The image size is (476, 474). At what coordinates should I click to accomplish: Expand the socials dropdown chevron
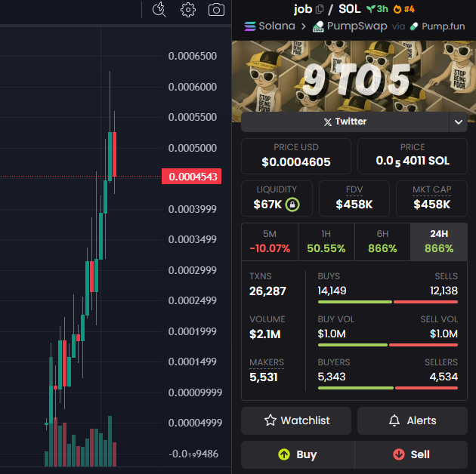[x=459, y=122]
